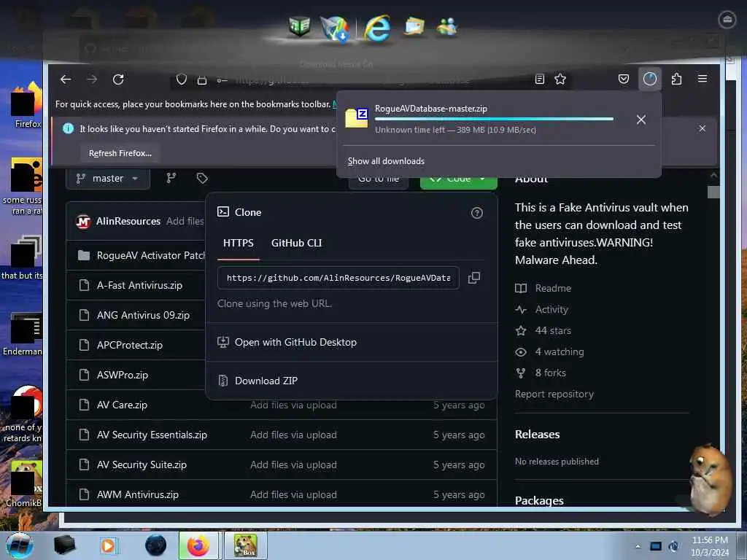The width and height of the screenshot is (747, 560).
Task: Open the tags icon
Action: click(x=202, y=178)
